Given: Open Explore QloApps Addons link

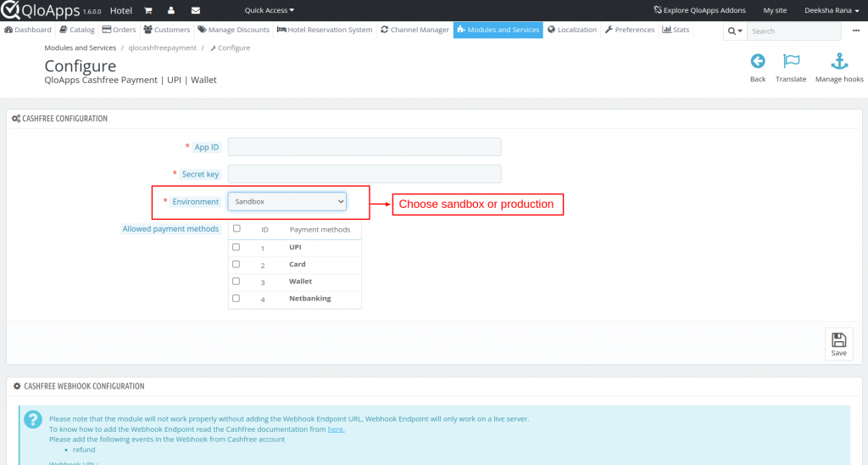Looking at the screenshot, I should [699, 10].
